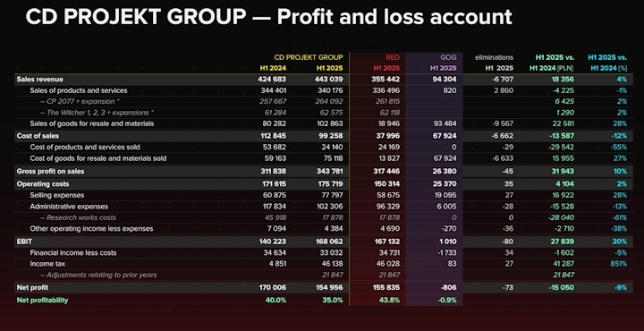Click the slide title 'Profit and loss account'
This screenshot has height=331, width=644.
coord(394,17)
